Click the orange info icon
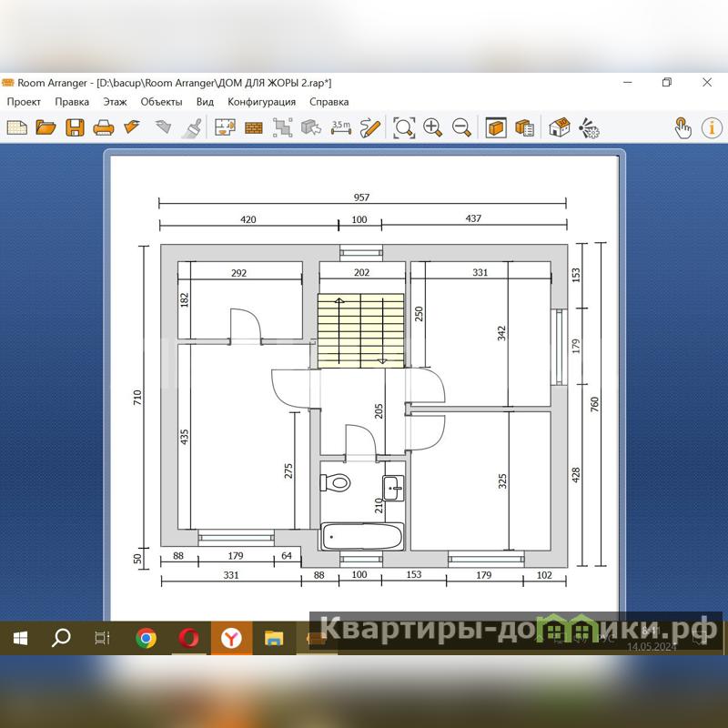Screen dimensions: 728x728 click(x=712, y=127)
